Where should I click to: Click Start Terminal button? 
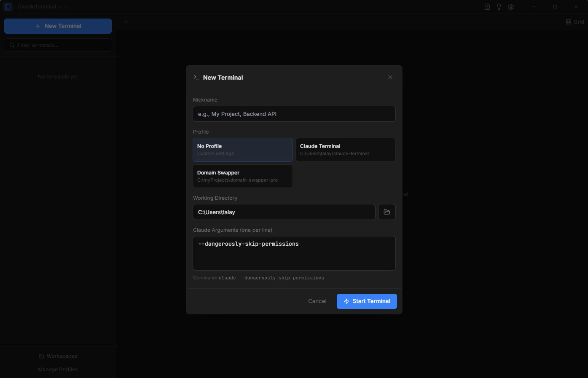367,301
